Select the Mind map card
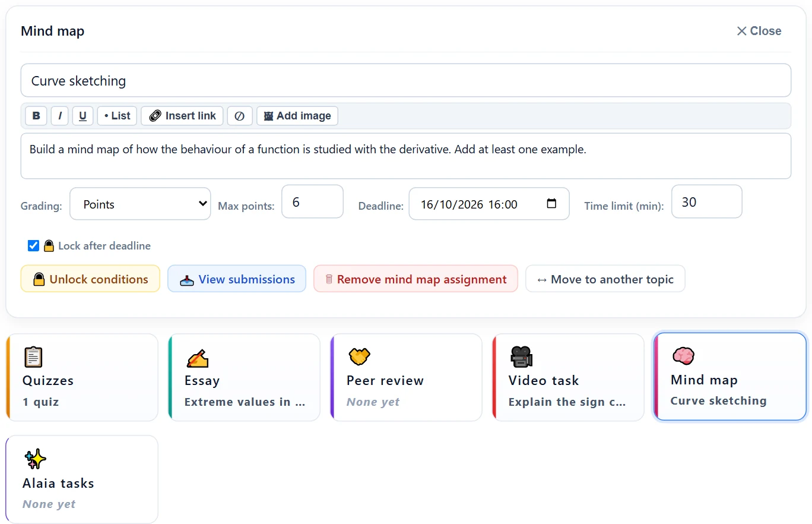This screenshot has width=812, height=524. pyautogui.click(x=730, y=377)
